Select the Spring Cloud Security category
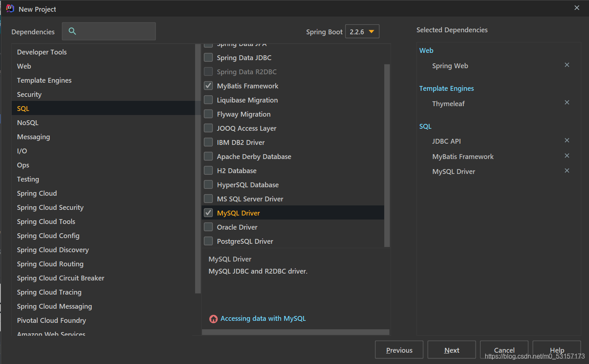Screen dimensions: 589x364 coord(103,207)
